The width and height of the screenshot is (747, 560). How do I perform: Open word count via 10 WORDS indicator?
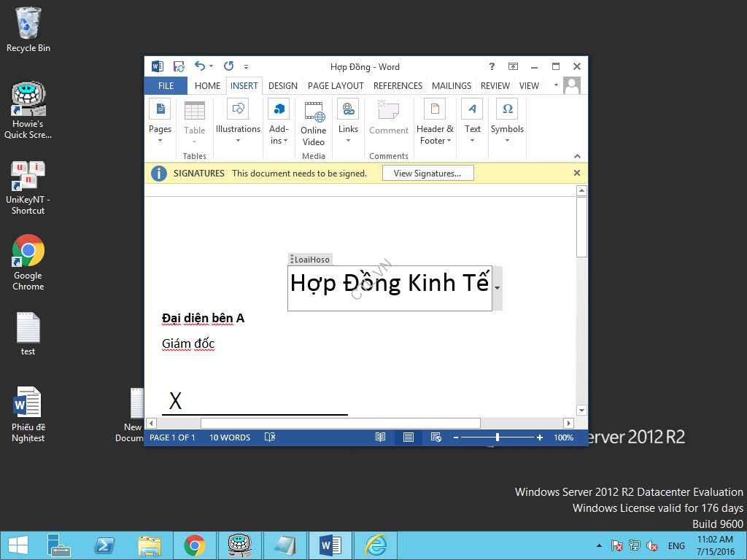(229, 437)
